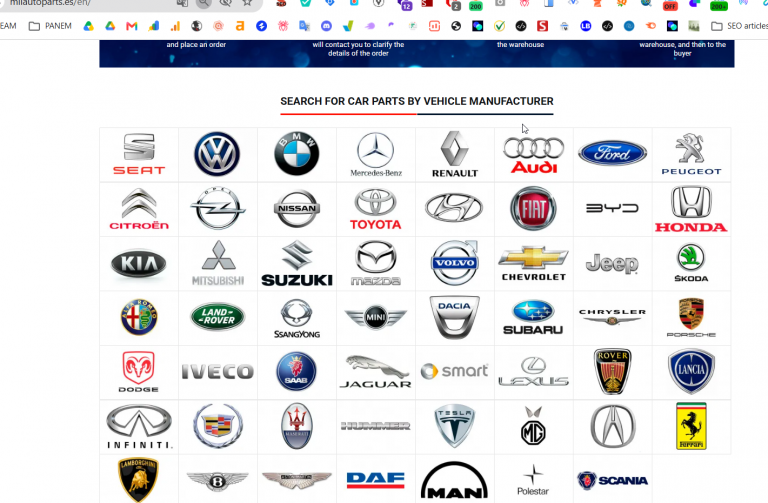
Task: Choose the Peugeot logo
Action: (691, 154)
